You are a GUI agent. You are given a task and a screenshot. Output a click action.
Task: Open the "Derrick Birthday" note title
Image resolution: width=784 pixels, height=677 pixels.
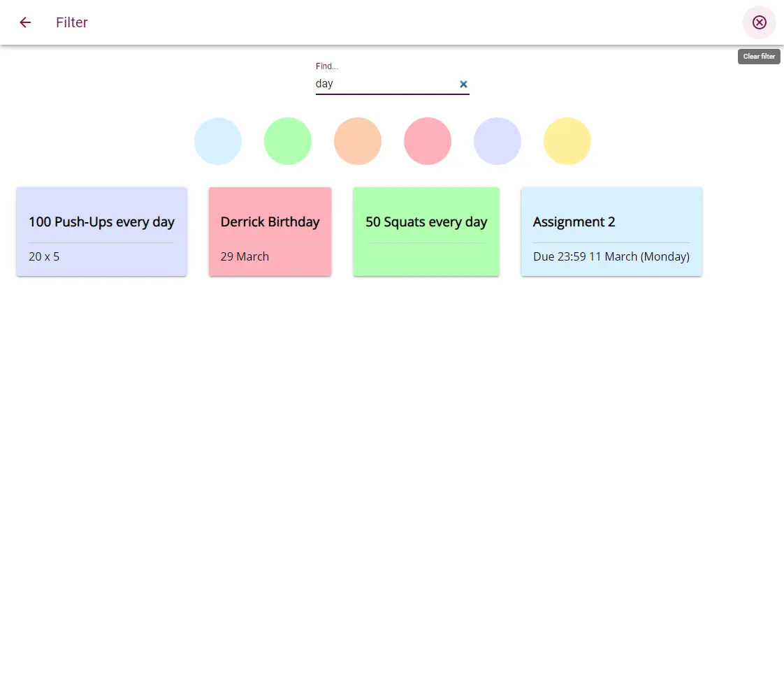click(x=270, y=222)
